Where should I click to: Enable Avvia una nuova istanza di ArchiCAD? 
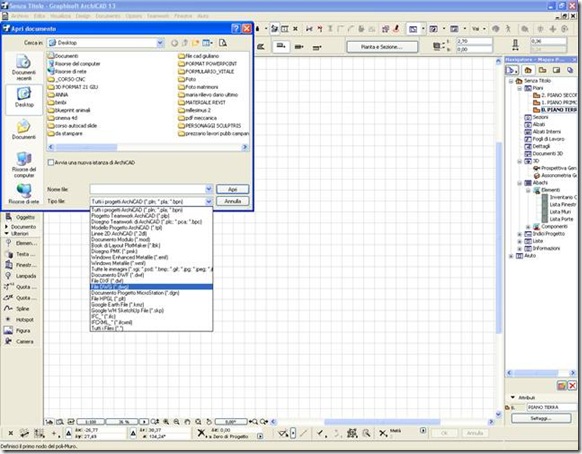click(51, 163)
